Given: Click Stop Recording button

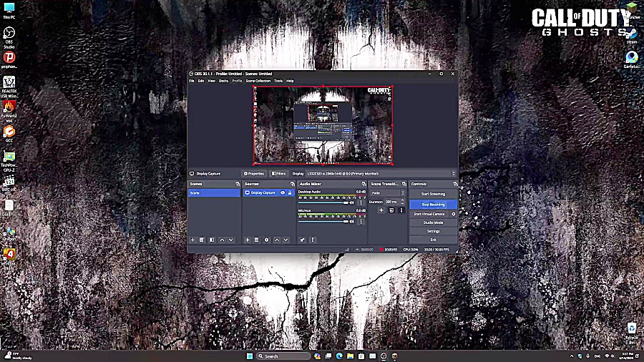Looking at the screenshot, I should pos(433,205).
